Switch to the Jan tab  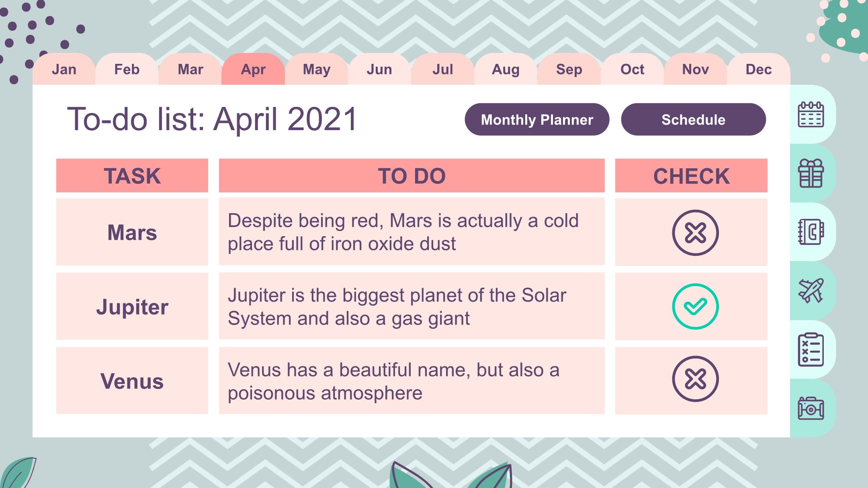[x=64, y=69]
